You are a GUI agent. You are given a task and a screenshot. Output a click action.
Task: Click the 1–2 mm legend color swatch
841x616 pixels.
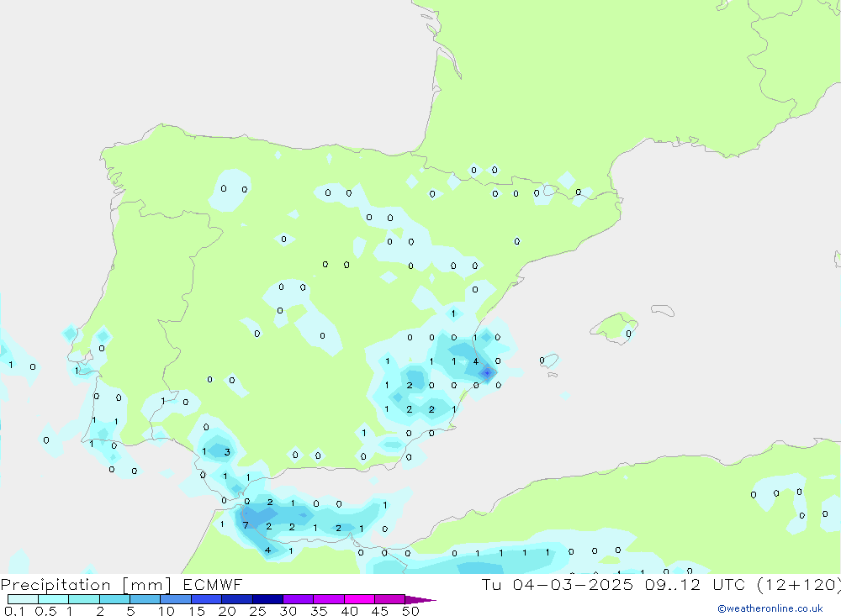pos(83,599)
